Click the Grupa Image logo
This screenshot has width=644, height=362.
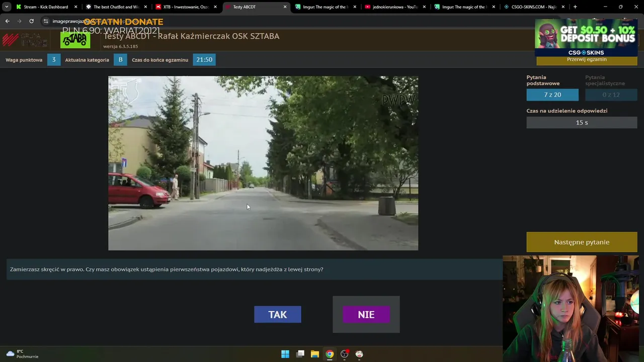click(25, 40)
